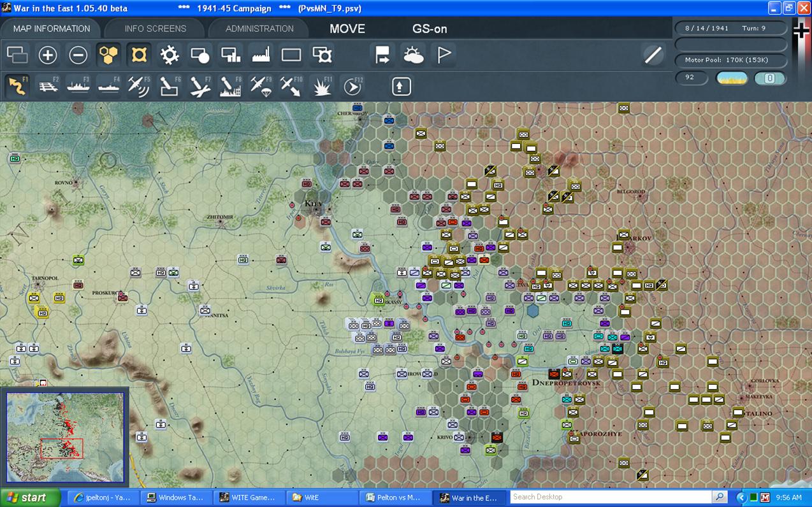Open the Windows start button
Image resolution: width=812 pixels, height=507 pixels.
tap(30, 497)
